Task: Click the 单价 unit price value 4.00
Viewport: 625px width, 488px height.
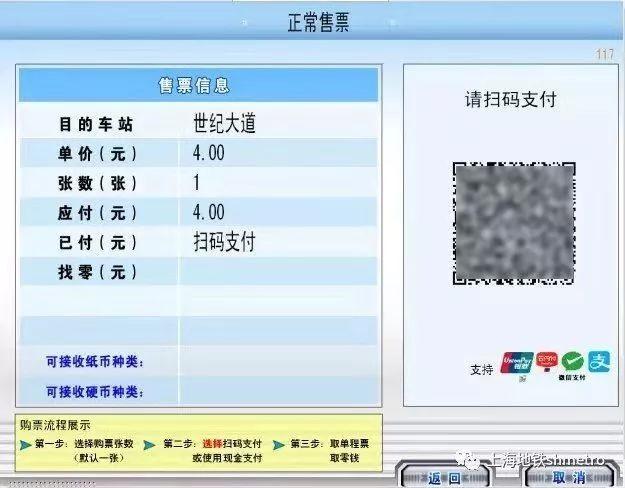Action: pos(208,153)
